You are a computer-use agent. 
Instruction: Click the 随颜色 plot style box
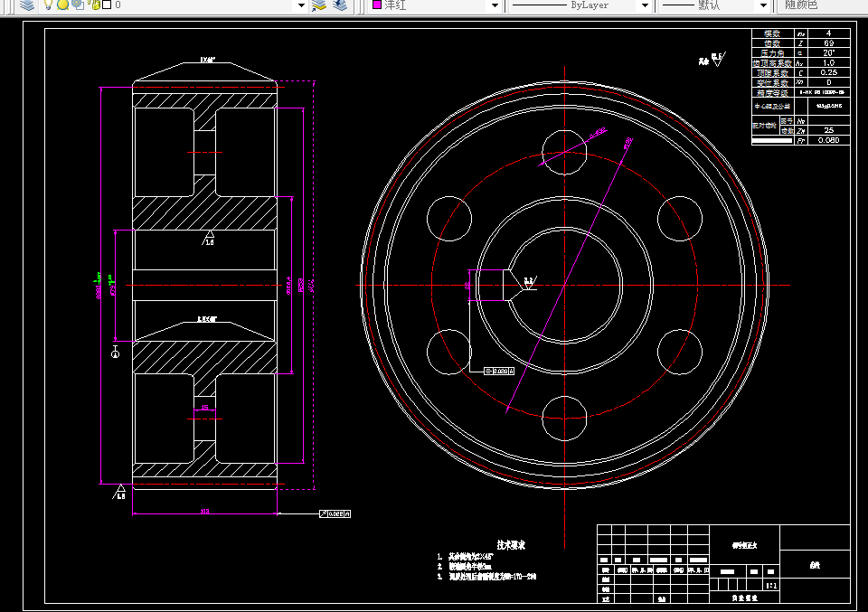coord(823,5)
